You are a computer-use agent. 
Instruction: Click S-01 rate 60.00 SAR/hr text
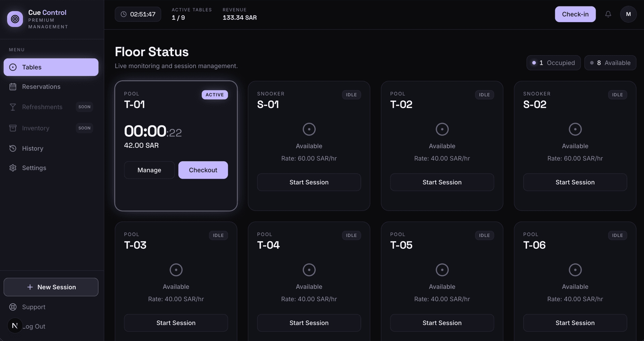(309, 158)
